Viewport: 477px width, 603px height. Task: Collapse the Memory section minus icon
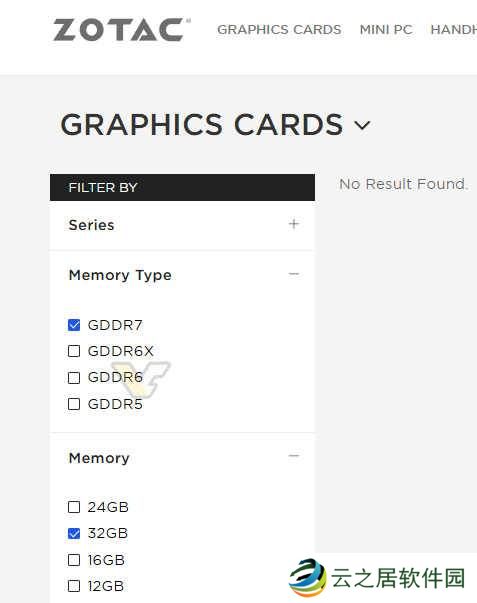[294, 456]
